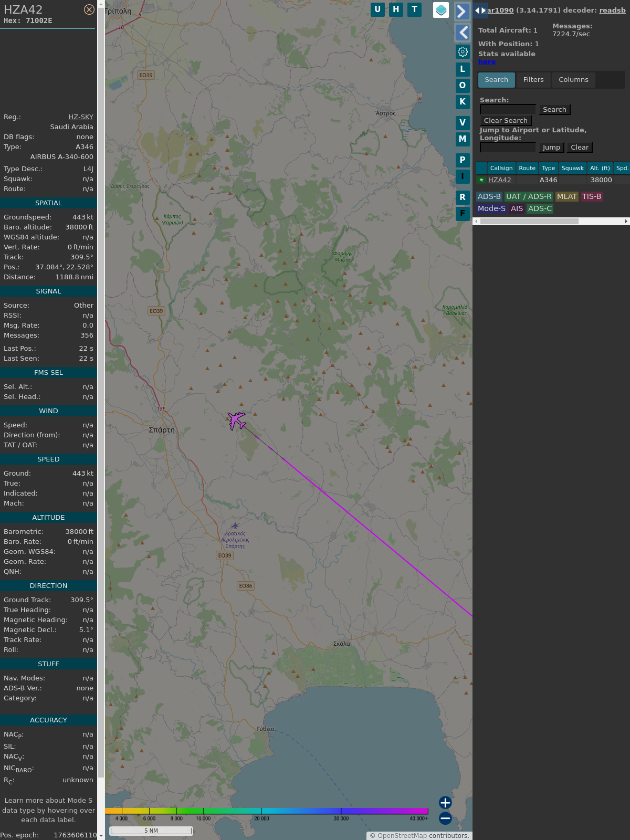This screenshot has height=840, width=630.
Task: Click the T map button
Action: tap(415, 9)
